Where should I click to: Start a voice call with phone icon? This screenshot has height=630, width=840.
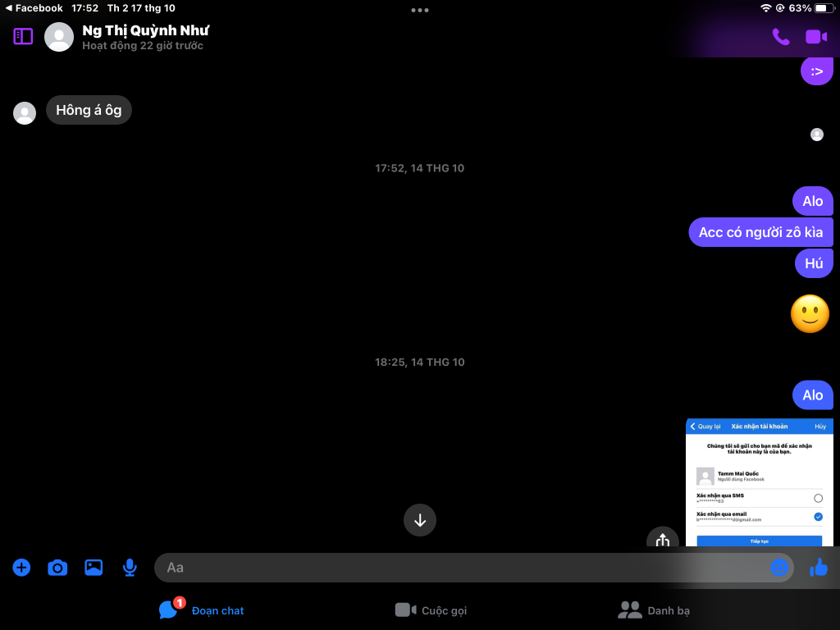tap(780, 36)
